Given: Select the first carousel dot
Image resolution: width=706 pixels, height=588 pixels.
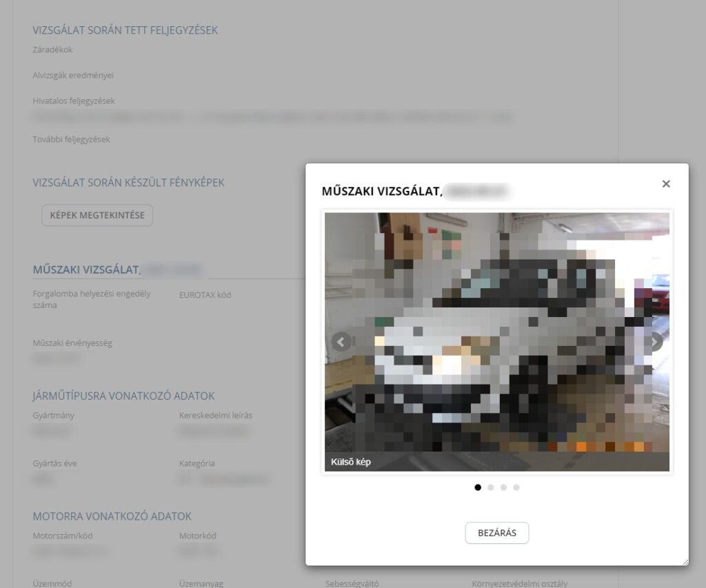Looking at the screenshot, I should (478, 487).
